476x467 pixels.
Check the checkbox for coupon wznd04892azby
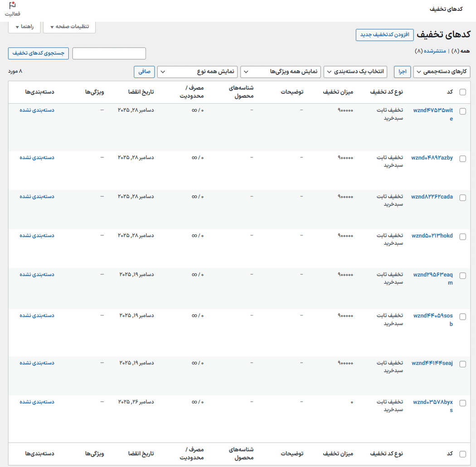click(463, 158)
